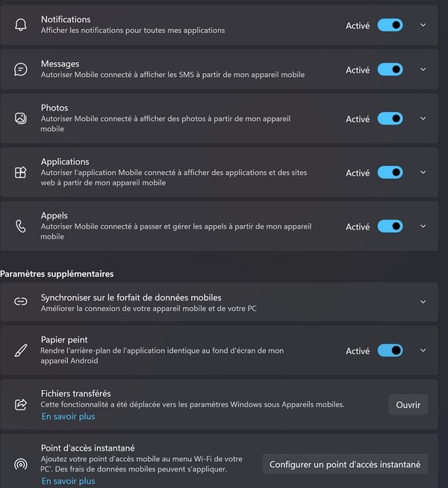Click the Fichiers transférés share icon
Viewport: 448px width, 488px height.
(20, 404)
